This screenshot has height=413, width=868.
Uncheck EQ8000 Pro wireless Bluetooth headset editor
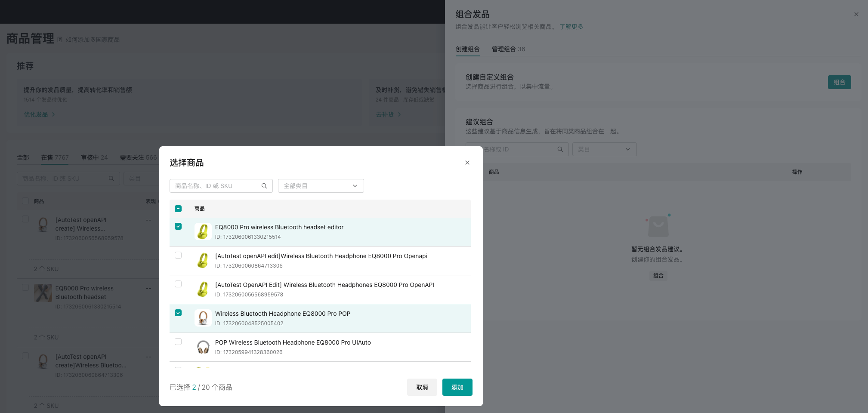click(178, 226)
